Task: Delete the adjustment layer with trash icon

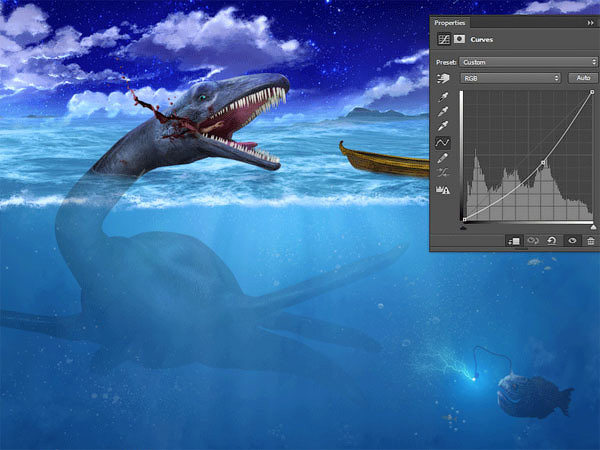Action: [x=591, y=241]
